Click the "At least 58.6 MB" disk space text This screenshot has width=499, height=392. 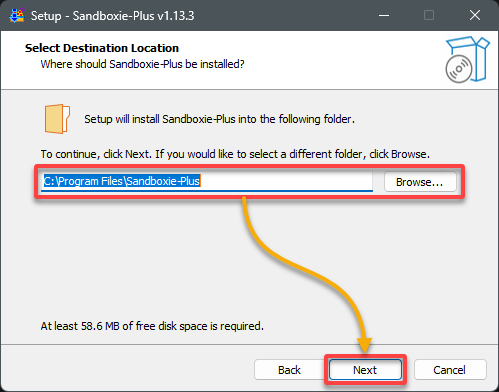tap(152, 326)
